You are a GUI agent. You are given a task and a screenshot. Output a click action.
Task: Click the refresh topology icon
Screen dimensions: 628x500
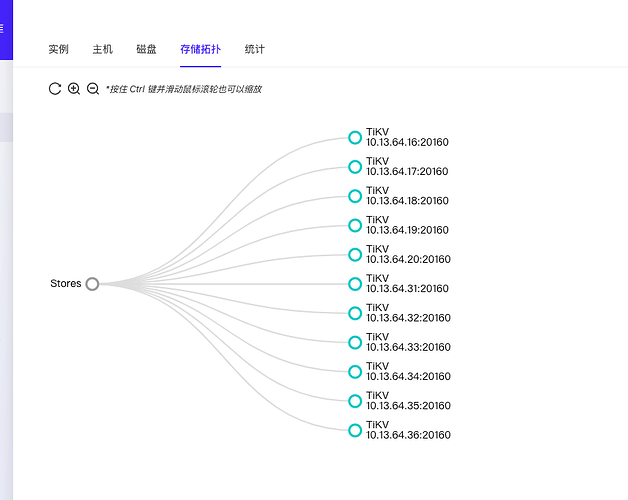(54, 89)
